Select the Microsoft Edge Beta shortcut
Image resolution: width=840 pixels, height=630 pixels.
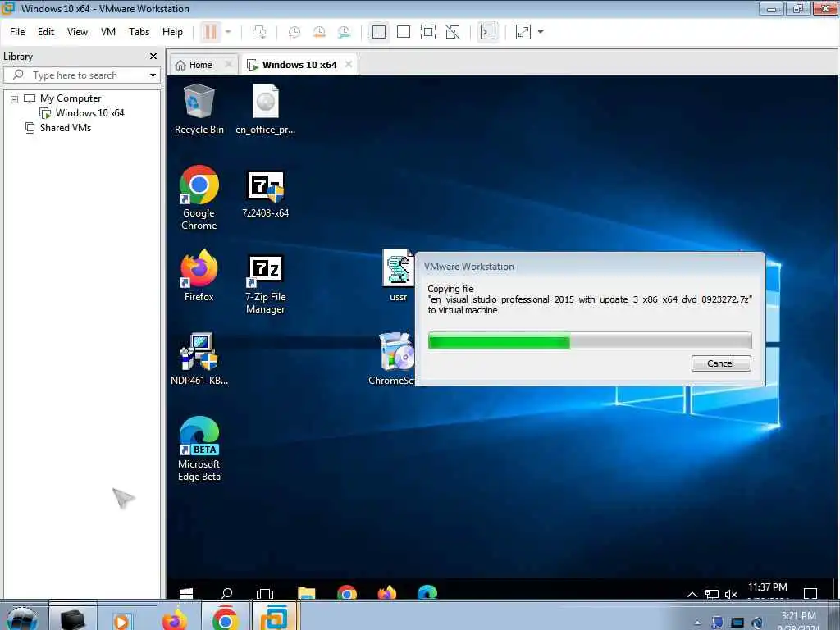pyautogui.click(x=199, y=449)
